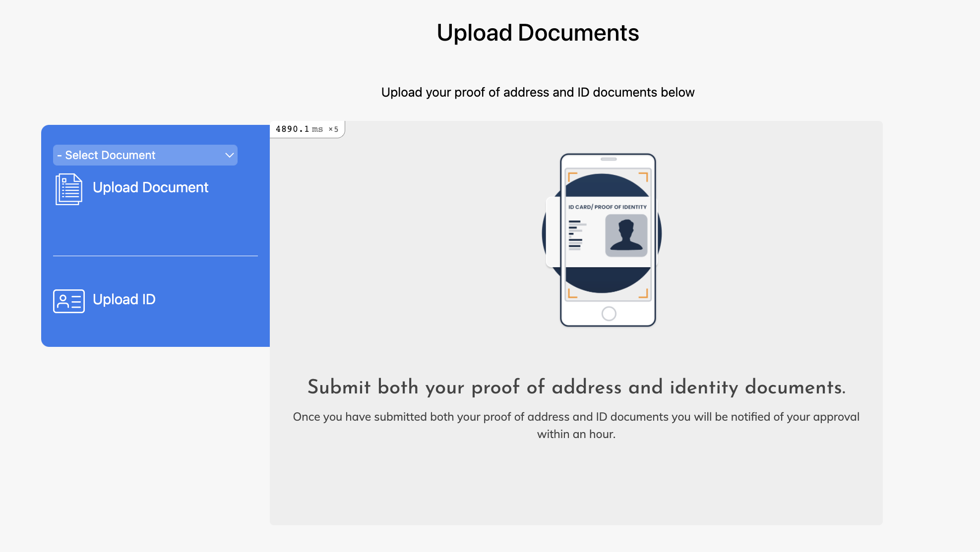Click the Upload Document label
980x552 pixels.
pyautogui.click(x=150, y=187)
